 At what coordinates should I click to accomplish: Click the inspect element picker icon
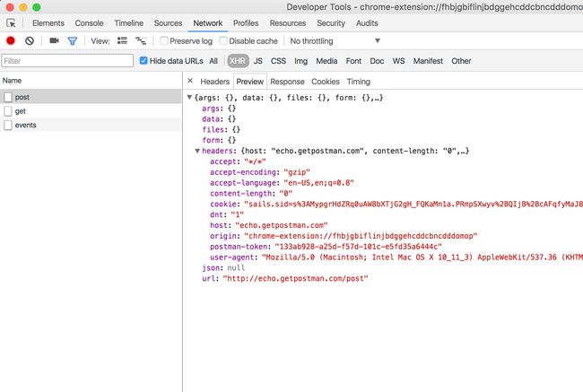pos(11,23)
